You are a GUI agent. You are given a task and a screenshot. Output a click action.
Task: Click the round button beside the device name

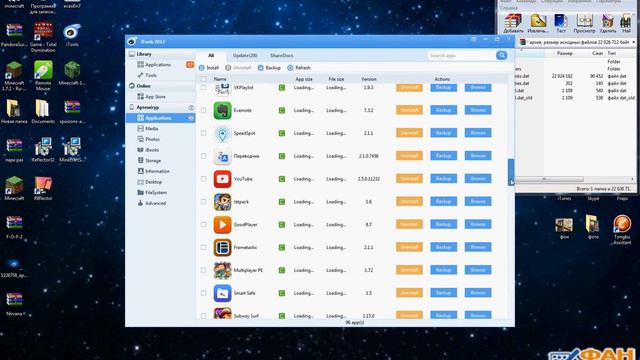click(191, 107)
